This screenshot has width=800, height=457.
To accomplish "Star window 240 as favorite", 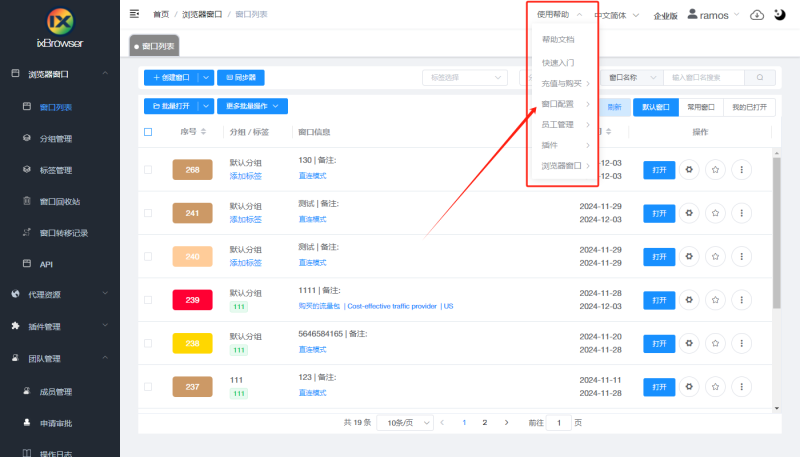I will click(715, 256).
